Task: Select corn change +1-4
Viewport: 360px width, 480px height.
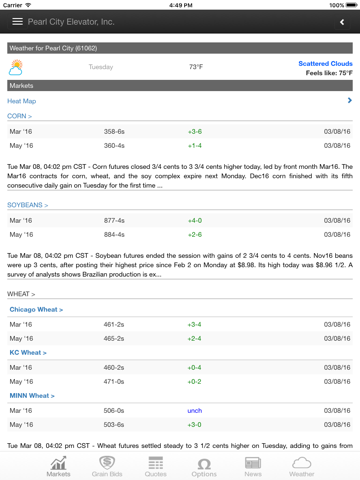Action: [x=195, y=146]
